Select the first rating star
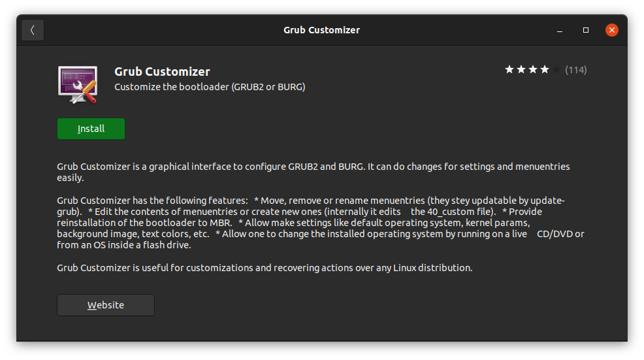The height and width of the screenshot is (360, 644). 509,69
